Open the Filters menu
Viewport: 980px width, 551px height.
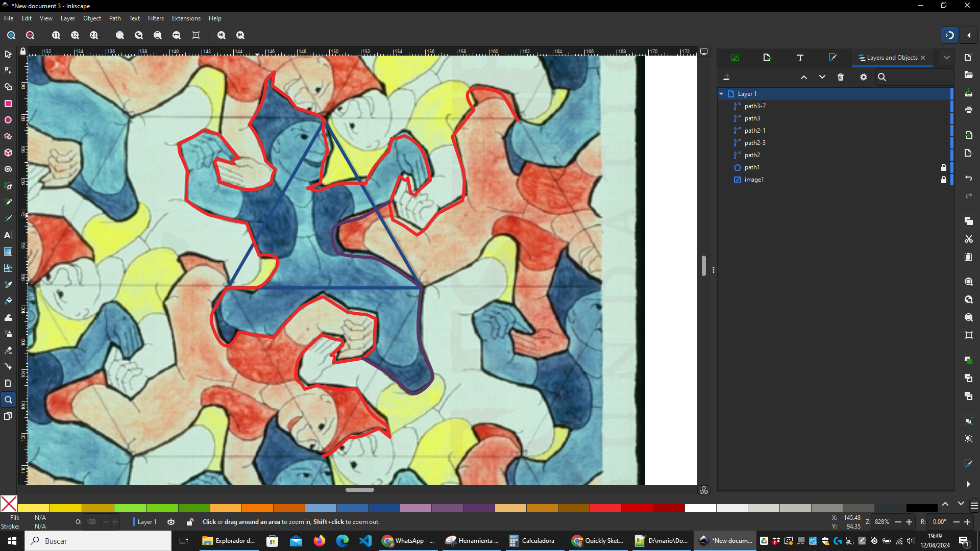click(x=156, y=18)
